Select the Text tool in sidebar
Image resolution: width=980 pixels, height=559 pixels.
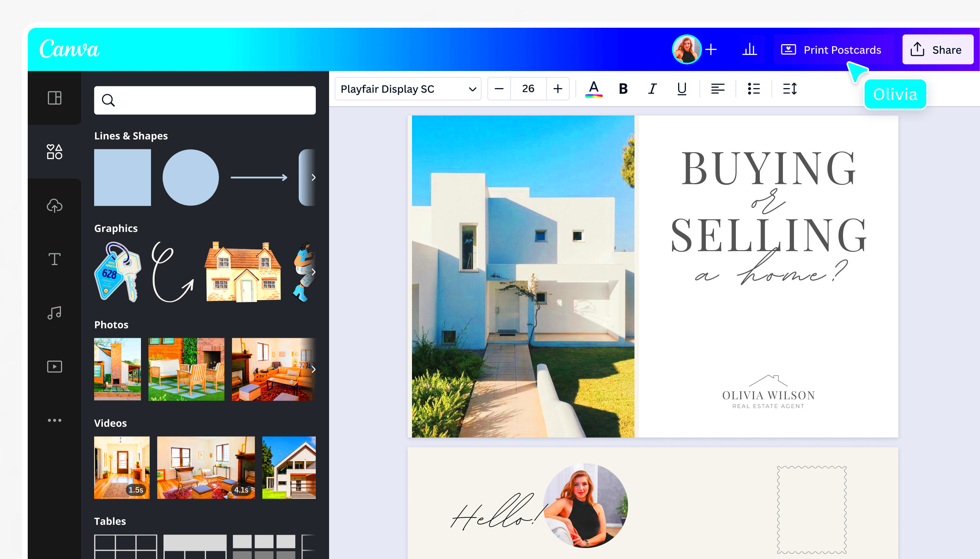pos(56,259)
